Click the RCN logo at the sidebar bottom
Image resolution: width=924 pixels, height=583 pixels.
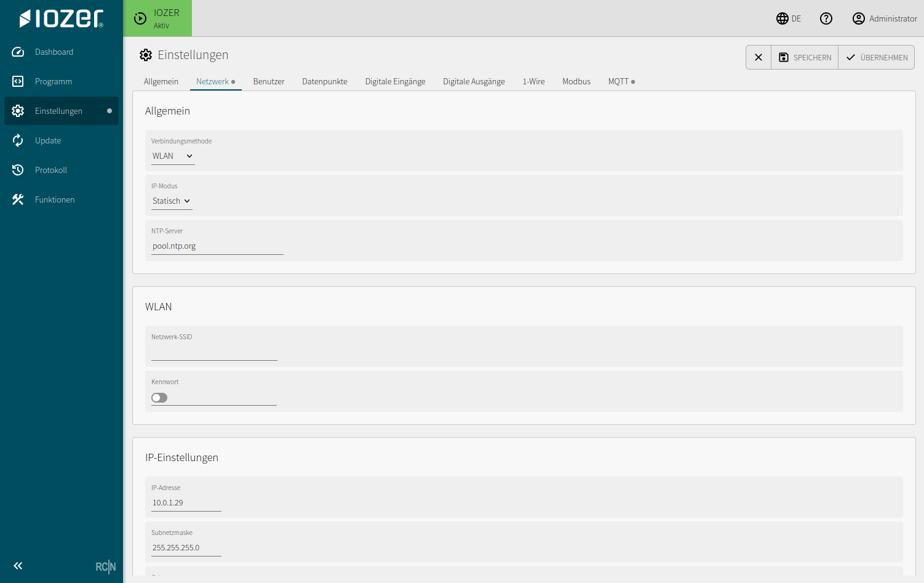106,566
